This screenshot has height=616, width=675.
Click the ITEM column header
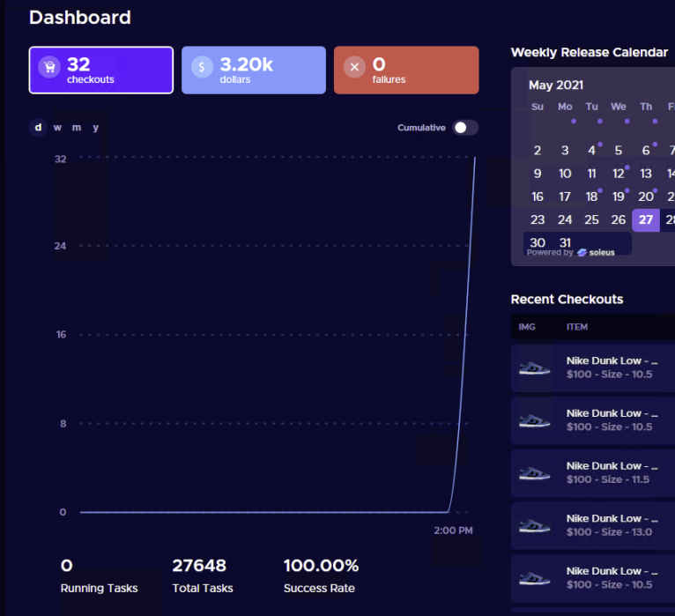click(x=577, y=327)
